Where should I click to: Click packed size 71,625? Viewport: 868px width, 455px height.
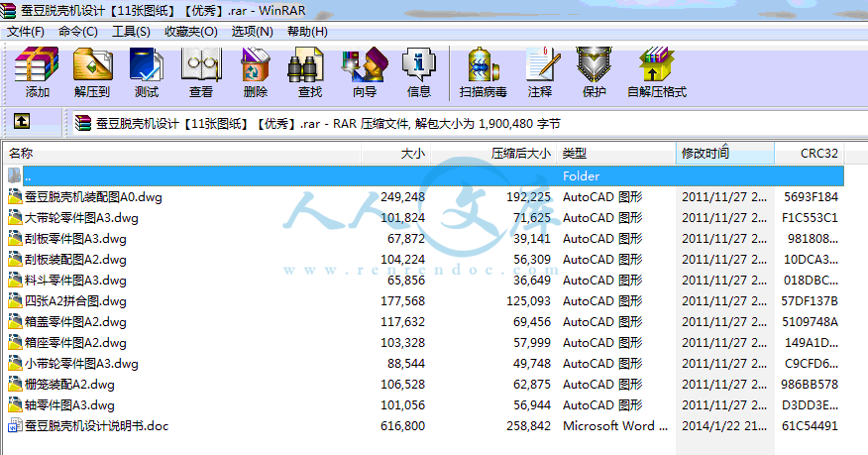[531, 217]
